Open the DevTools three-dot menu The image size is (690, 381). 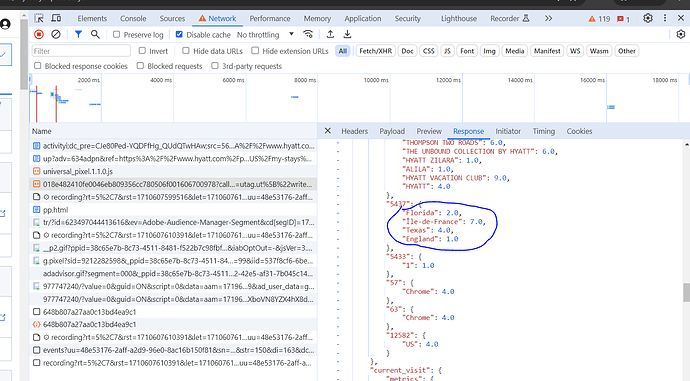(665, 18)
